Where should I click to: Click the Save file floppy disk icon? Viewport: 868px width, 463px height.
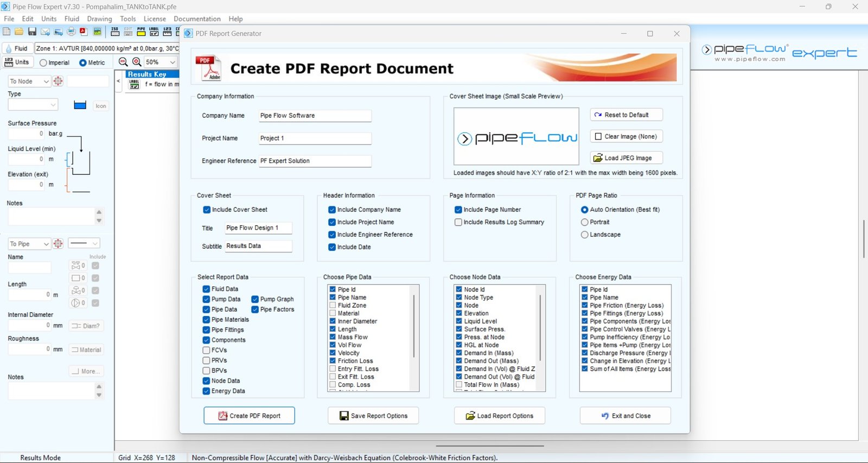coord(32,32)
